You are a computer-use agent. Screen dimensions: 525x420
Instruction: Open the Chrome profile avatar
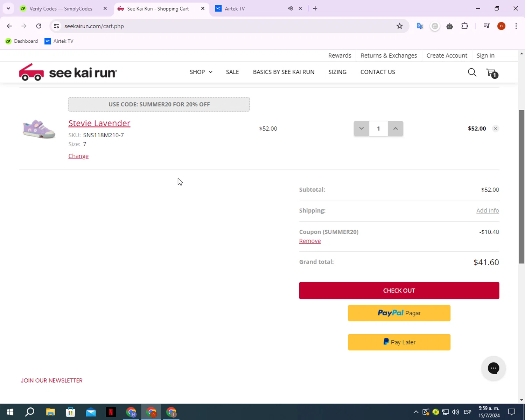501,26
